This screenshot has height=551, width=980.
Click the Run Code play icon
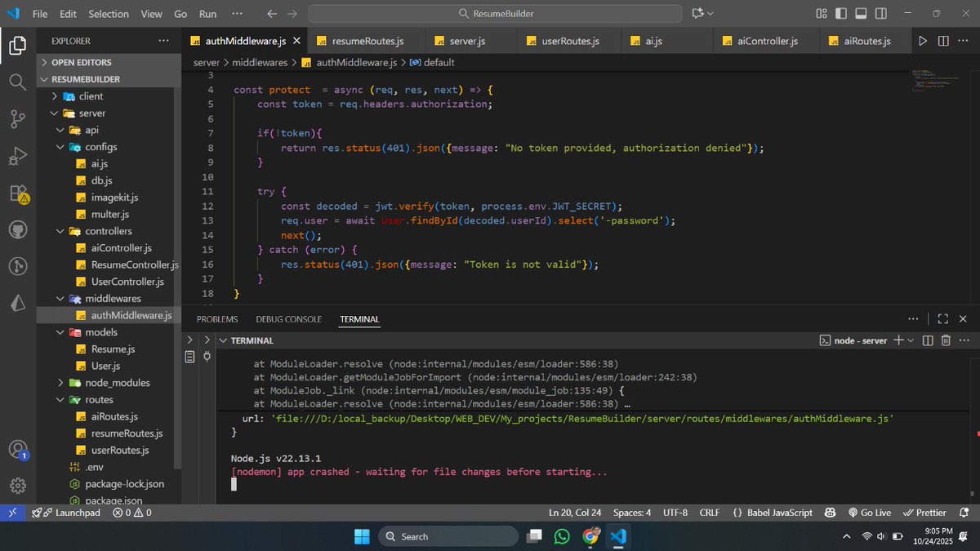[x=923, y=41]
